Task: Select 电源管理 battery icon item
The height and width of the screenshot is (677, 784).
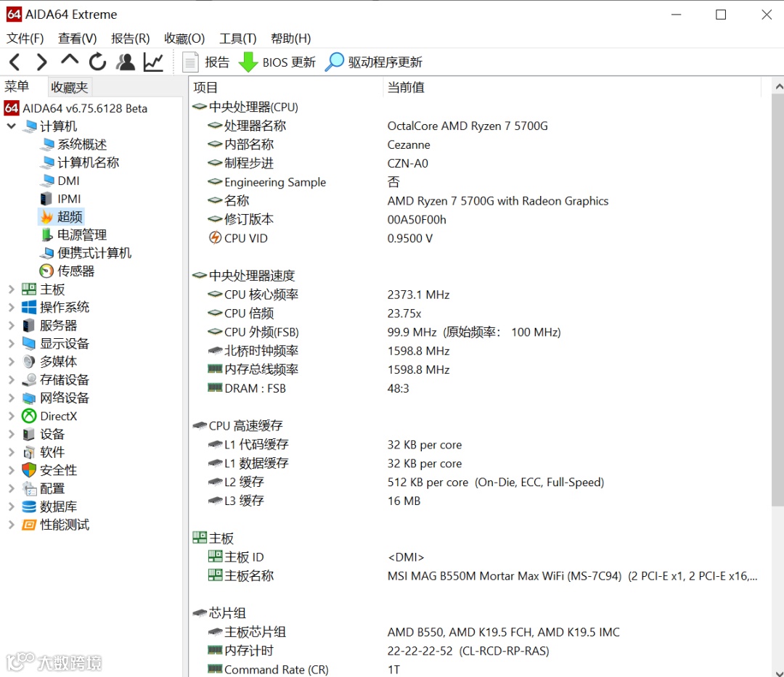Action: [x=74, y=235]
